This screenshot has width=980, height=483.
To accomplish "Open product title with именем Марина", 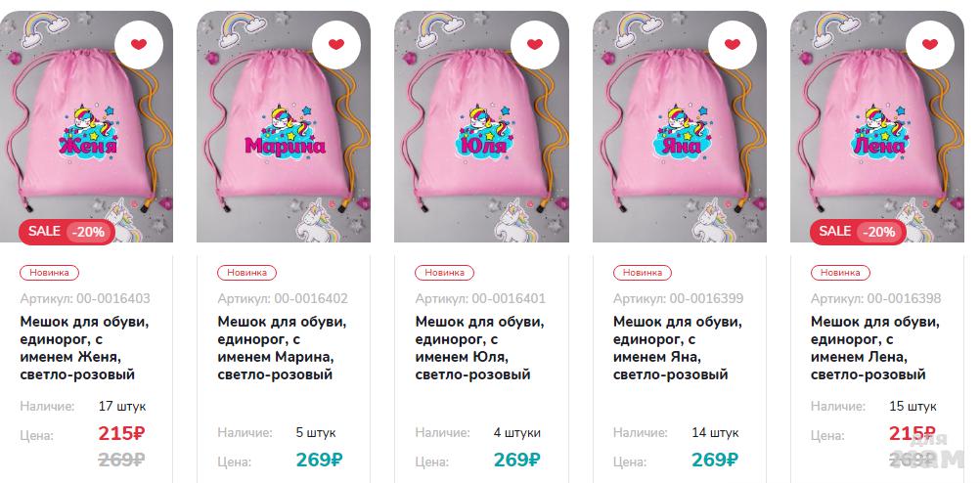I will point(282,349).
